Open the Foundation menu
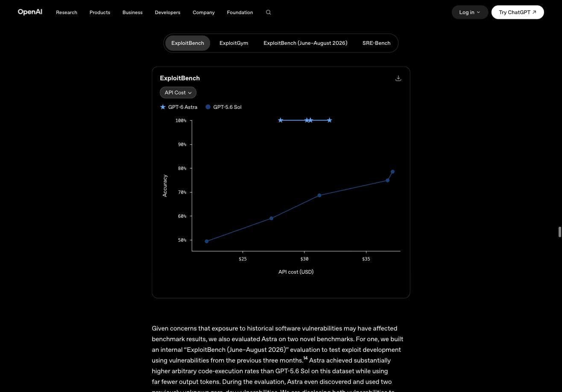This screenshot has height=392, width=562. pos(240,12)
